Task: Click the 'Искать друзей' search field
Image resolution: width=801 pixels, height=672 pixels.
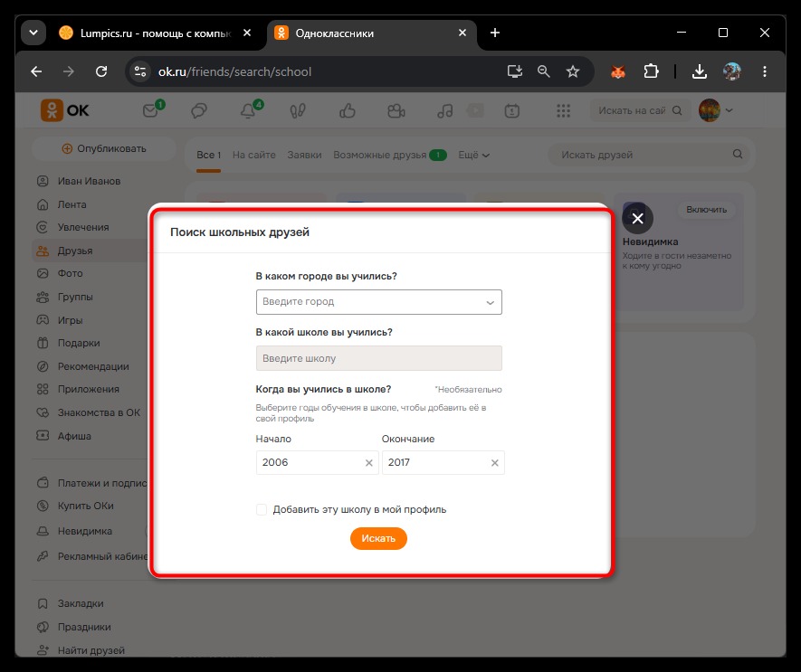Action: 648,155
